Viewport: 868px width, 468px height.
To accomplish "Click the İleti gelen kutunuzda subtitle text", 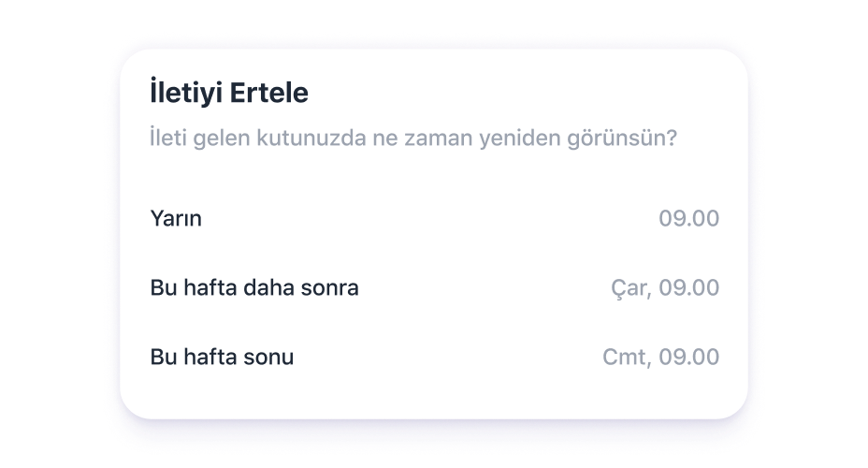I will point(413,139).
